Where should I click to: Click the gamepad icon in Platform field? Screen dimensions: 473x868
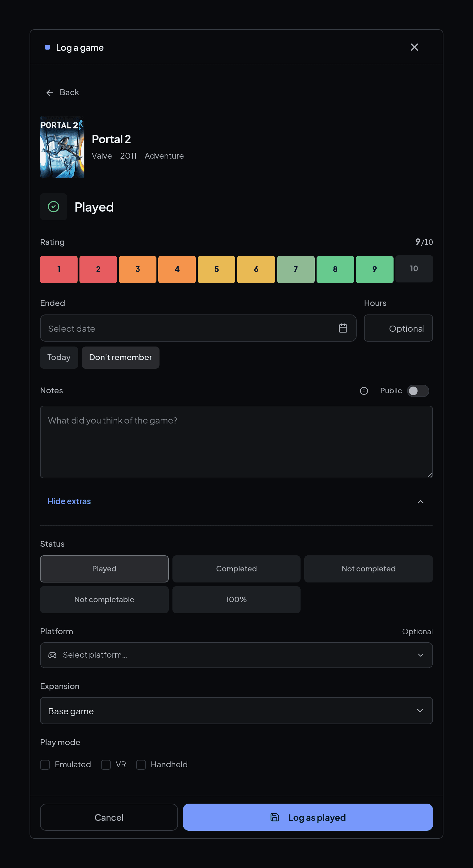coord(52,655)
